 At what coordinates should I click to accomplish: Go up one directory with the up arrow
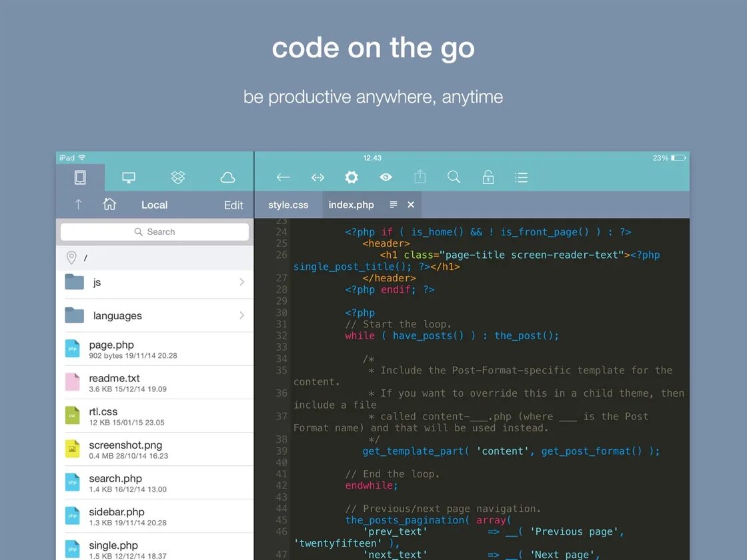79,205
